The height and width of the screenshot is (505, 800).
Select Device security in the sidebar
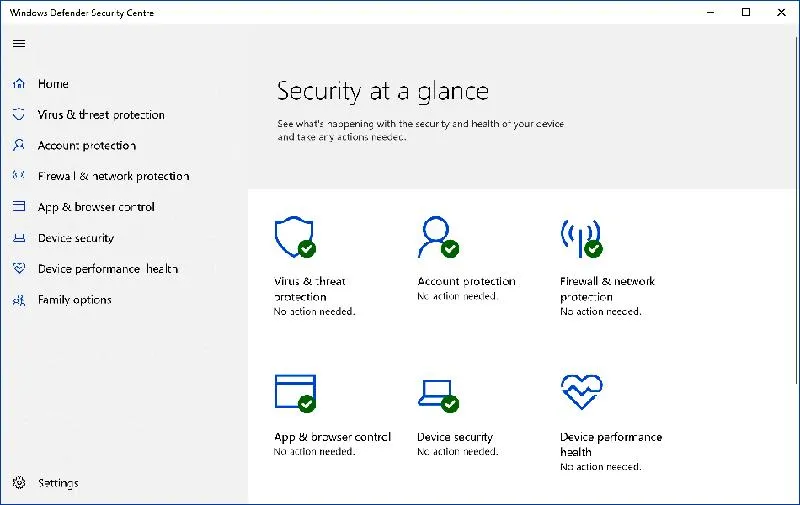point(76,238)
